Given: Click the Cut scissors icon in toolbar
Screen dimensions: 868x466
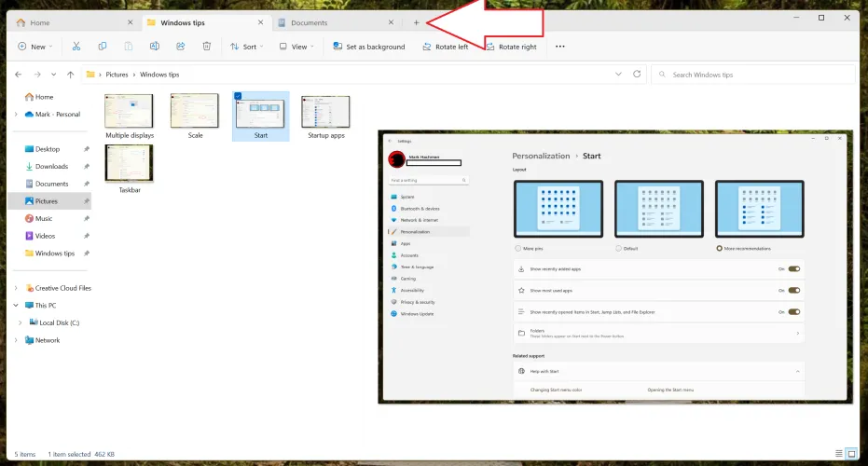Looking at the screenshot, I should tap(76, 47).
